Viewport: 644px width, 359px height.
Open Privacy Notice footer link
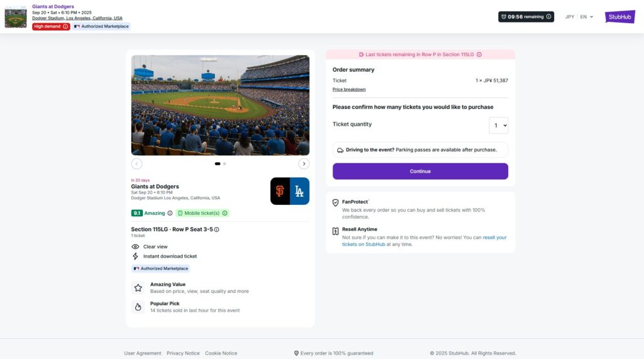pyautogui.click(x=183, y=353)
